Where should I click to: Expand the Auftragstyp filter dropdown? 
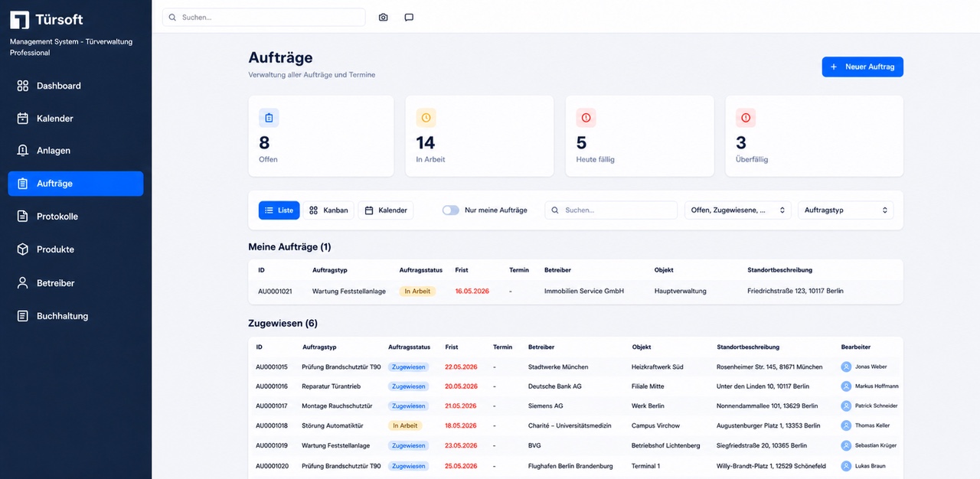pyautogui.click(x=845, y=210)
